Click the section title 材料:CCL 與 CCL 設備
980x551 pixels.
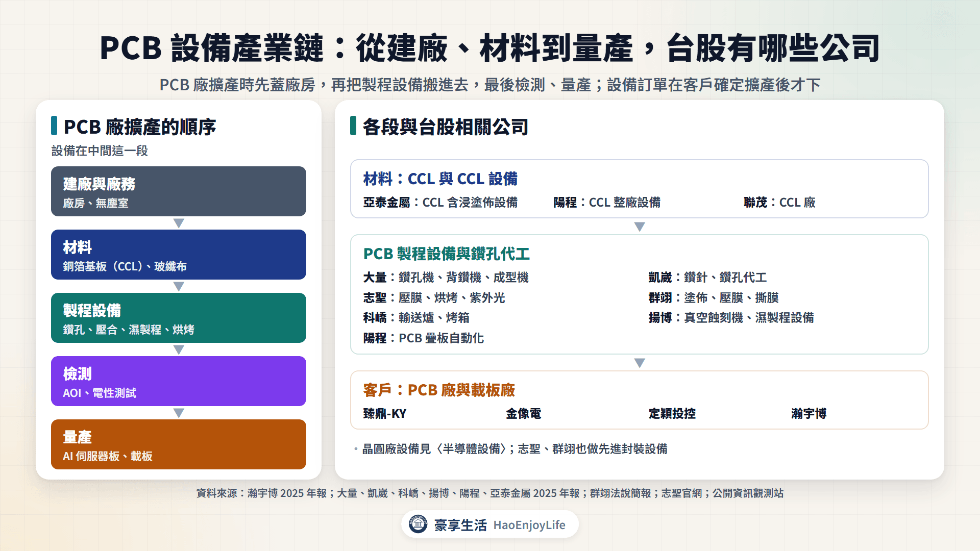coord(440,179)
